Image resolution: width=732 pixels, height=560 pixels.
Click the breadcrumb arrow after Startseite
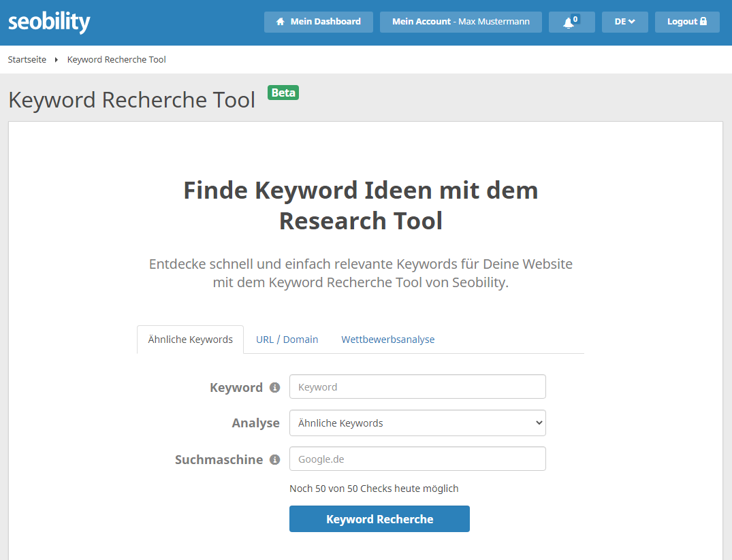coord(56,60)
